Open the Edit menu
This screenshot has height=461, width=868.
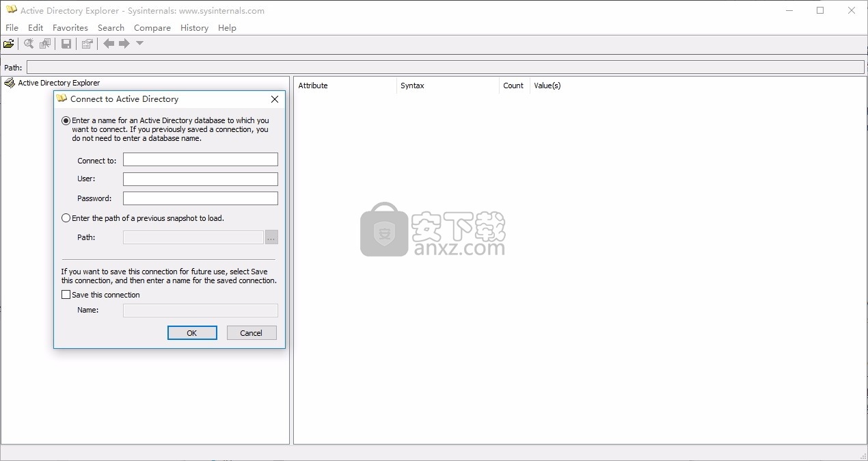click(x=36, y=28)
